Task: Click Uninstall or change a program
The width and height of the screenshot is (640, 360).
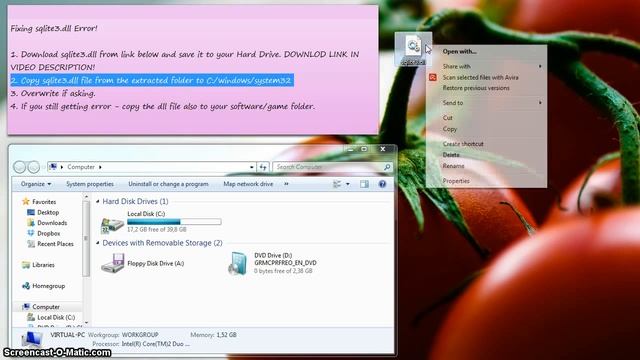Action: [168, 184]
